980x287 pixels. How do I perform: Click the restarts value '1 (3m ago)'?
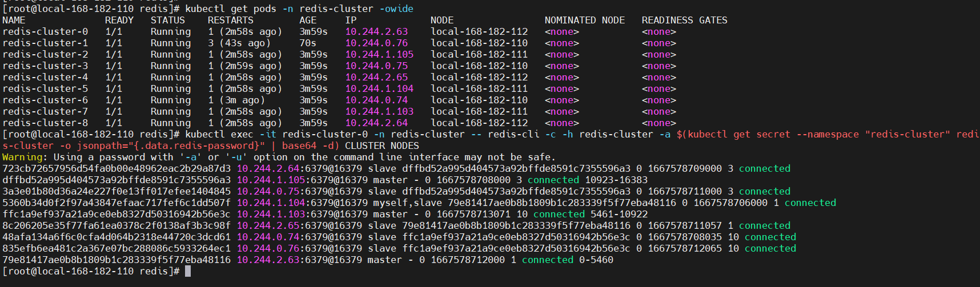coord(236,100)
